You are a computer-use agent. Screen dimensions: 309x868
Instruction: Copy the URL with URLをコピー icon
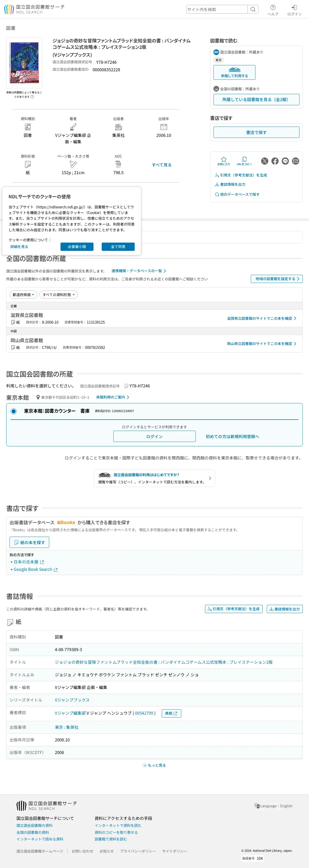coord(244,161)
